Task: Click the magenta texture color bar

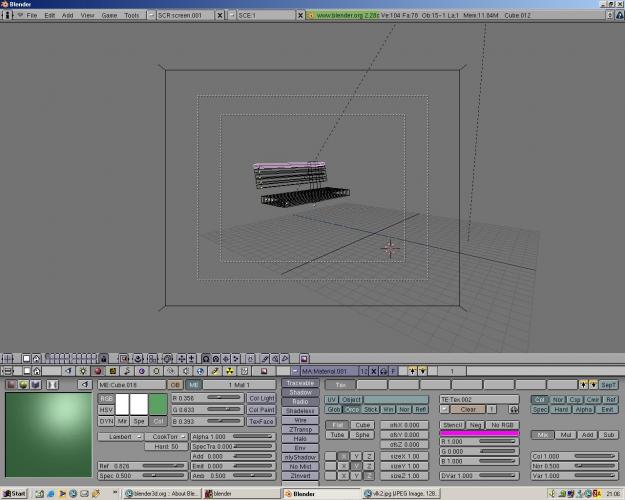Action: point(480,433)
